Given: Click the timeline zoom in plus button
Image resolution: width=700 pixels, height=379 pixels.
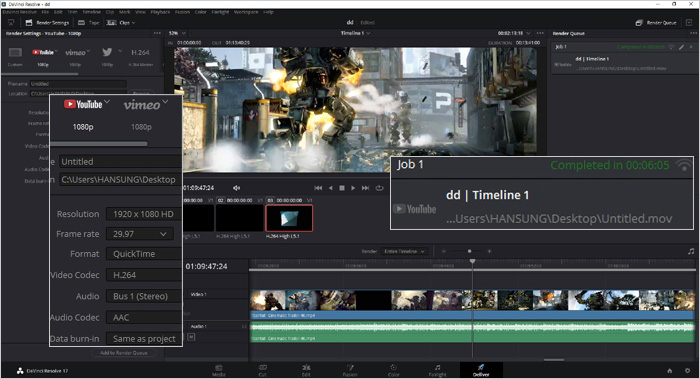Looking at the screenshot, I should tap(489, 251).
